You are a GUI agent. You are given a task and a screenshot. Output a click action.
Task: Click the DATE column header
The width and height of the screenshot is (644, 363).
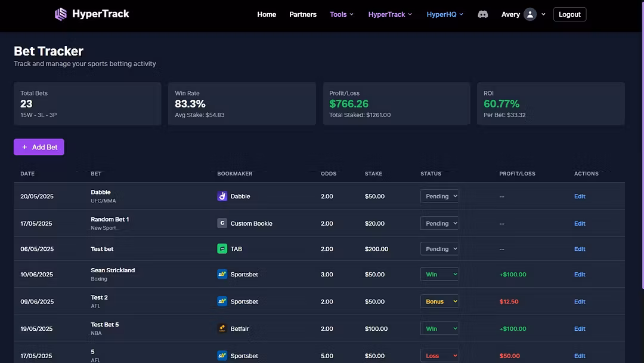coord(27,174)
